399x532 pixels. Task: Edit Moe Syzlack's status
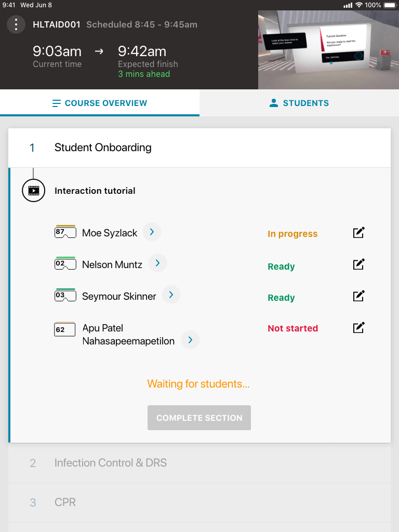tap(358, 232)
